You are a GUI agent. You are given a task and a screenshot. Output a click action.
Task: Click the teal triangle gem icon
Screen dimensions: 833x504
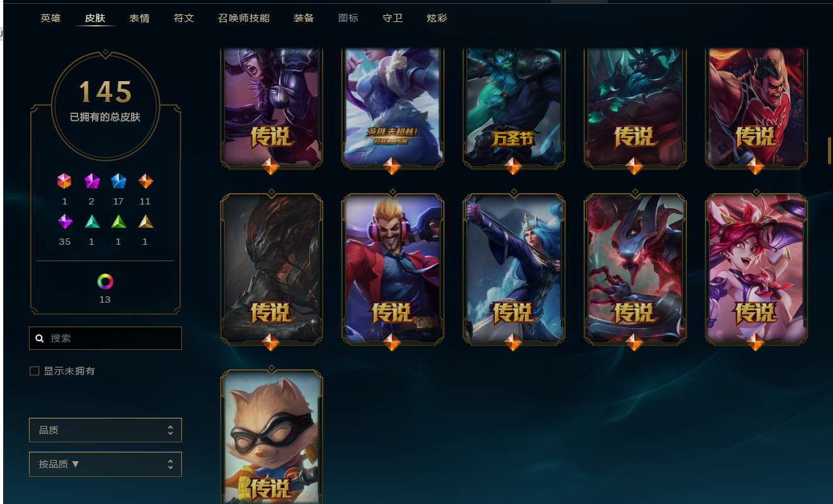click(x=92, y=221)
